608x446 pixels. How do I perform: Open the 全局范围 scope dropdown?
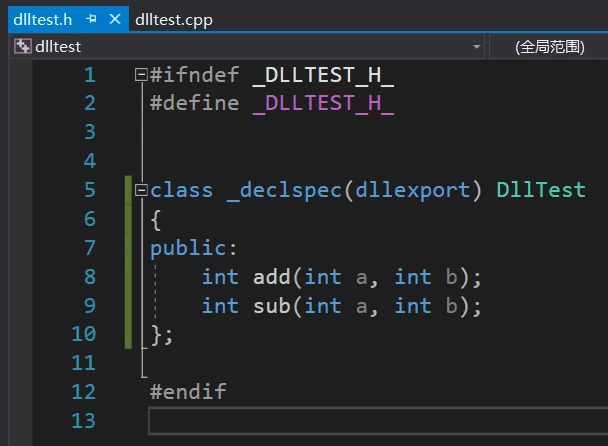[550, 46]
